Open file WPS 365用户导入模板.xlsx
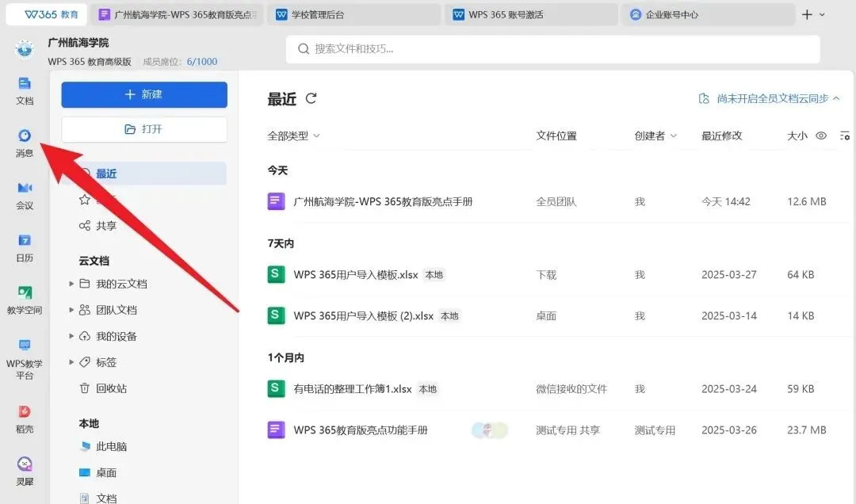This screenshot has height=504, width=856. click(355, 275)
